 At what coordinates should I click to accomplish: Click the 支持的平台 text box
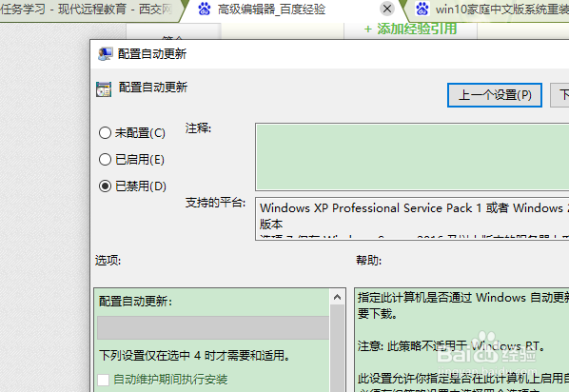click(412, 219)
